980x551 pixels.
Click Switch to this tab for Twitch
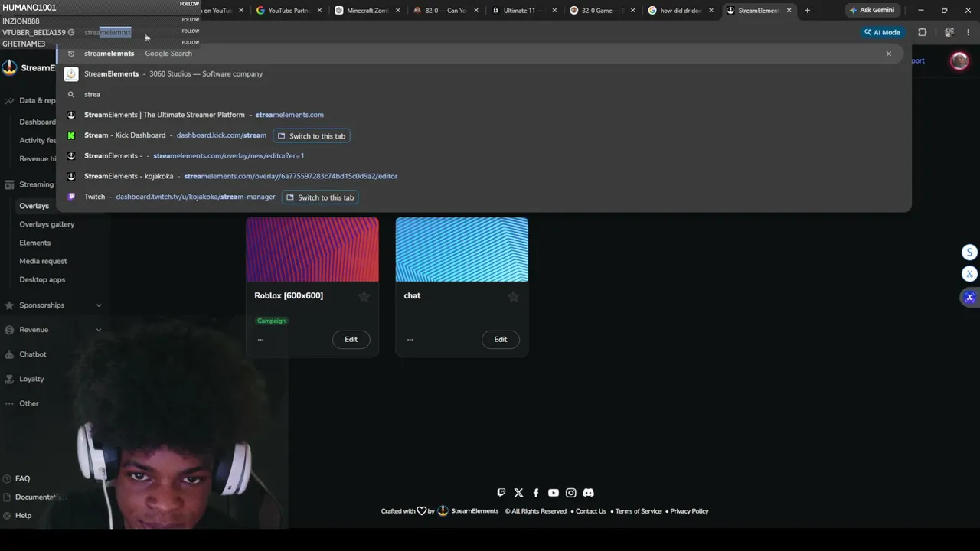click(320, 197)
